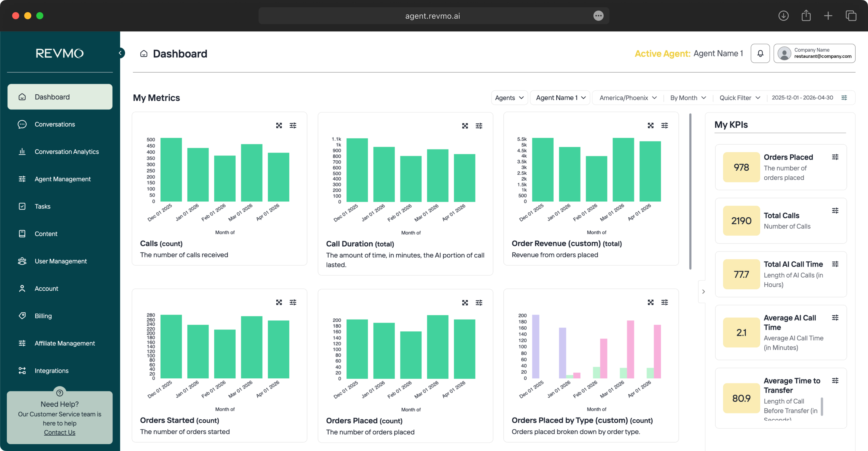
Task: Click the date range filter settings icon
Action: click(x=844, y=98)
